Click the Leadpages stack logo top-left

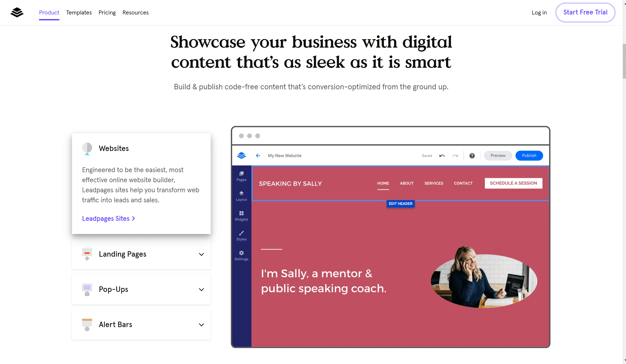(x=17, y=12)
